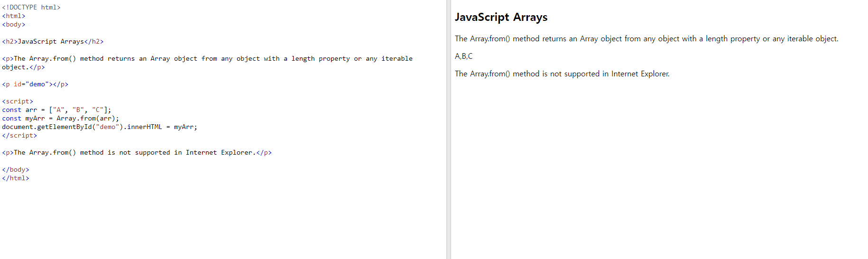Click the <p id="demo"></p> code line
Image resolution: width=868 pixels, height=259 pixels.
(35, 84)
